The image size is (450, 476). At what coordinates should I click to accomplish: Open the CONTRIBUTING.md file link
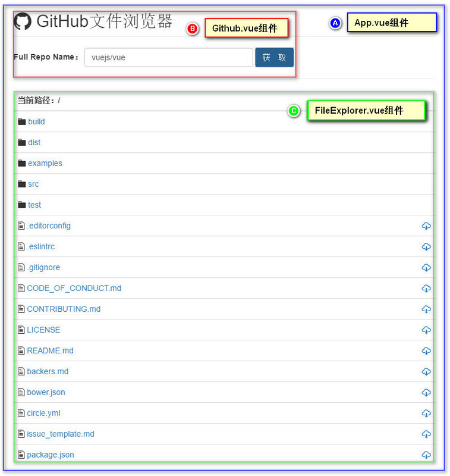(64, 309)
